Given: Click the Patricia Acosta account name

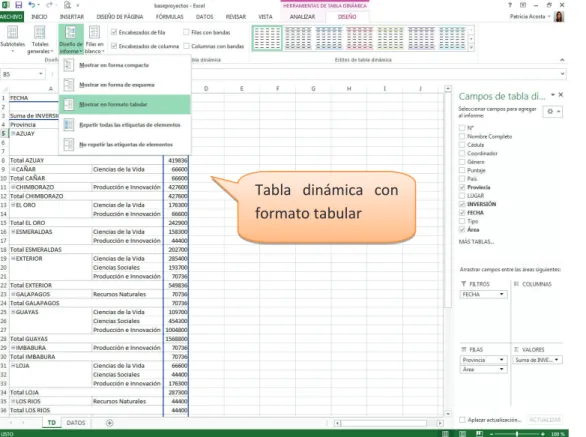Looking at the screenshot, I should pos(527,17).
